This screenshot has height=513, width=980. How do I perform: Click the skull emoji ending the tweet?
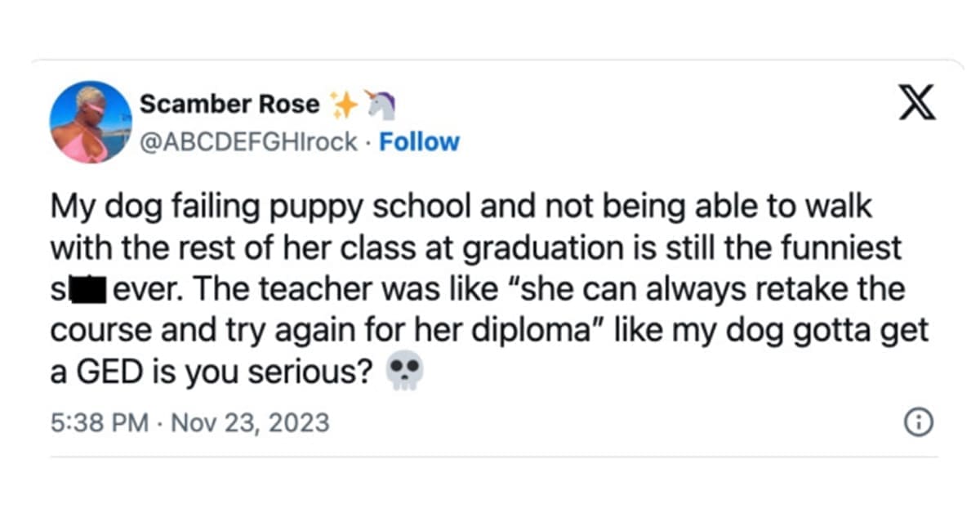tap(404, 372)
